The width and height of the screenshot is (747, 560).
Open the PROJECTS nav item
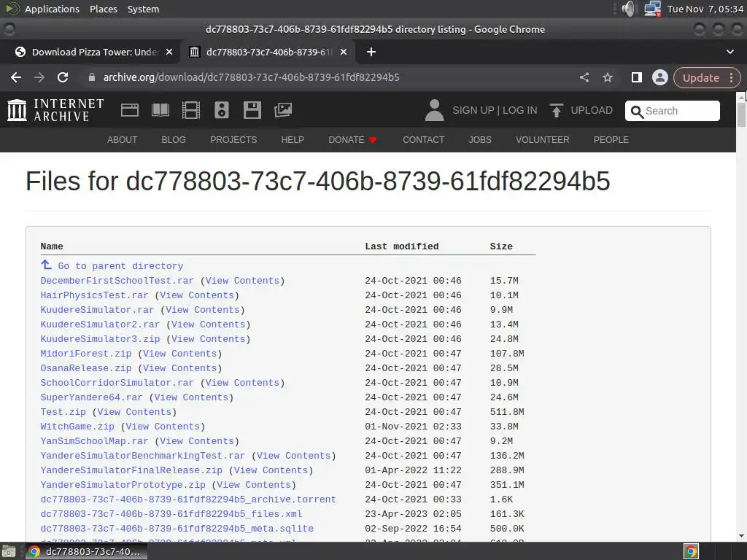coord(233,140)
